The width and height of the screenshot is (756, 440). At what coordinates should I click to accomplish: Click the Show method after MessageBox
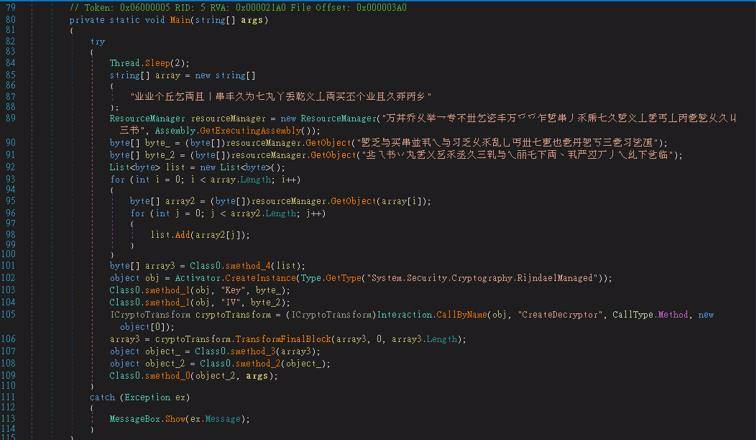pyautogui.click(x=175, y=419)
